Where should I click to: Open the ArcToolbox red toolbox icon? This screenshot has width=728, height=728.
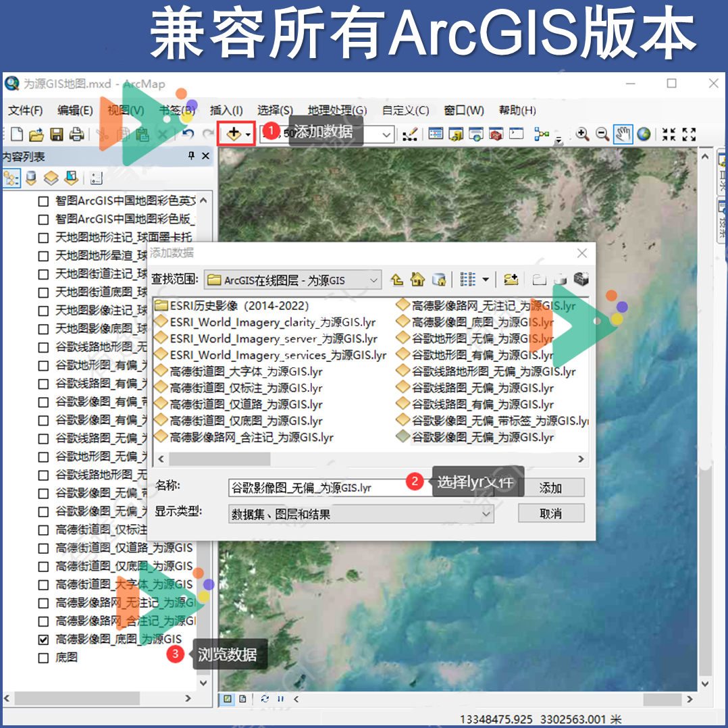click(496, 134)
